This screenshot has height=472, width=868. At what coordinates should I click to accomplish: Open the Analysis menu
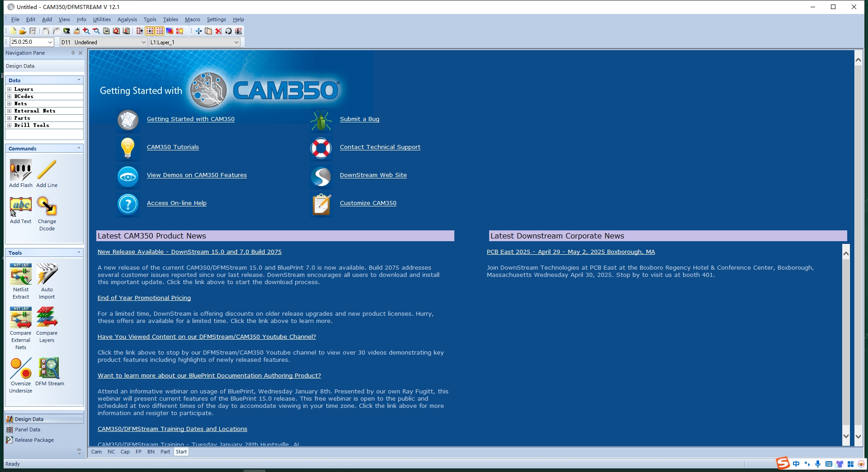[x=127, y=19]
